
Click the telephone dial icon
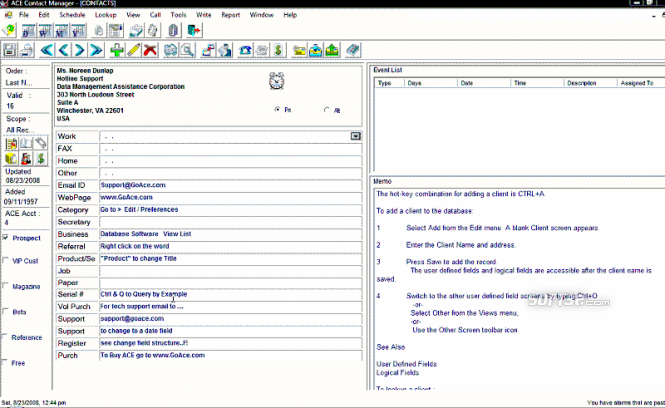point(245,50)
